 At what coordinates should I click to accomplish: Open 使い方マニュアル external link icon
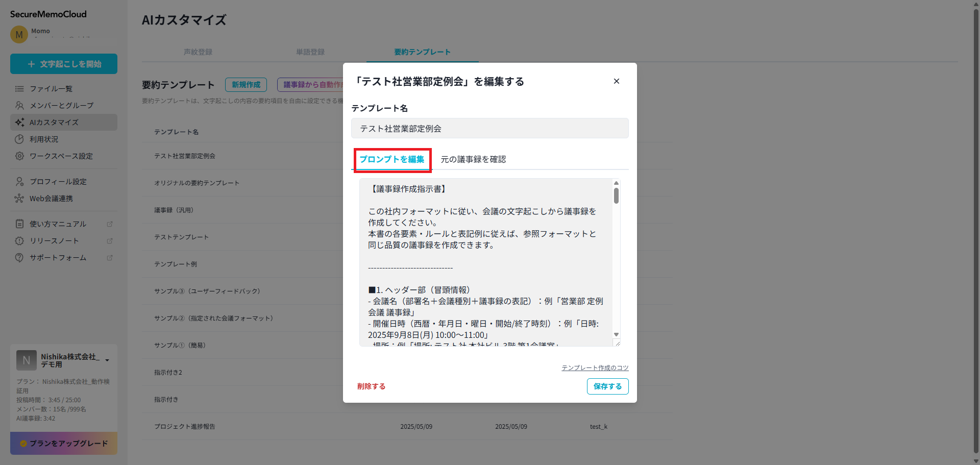(x=110, y=224)
